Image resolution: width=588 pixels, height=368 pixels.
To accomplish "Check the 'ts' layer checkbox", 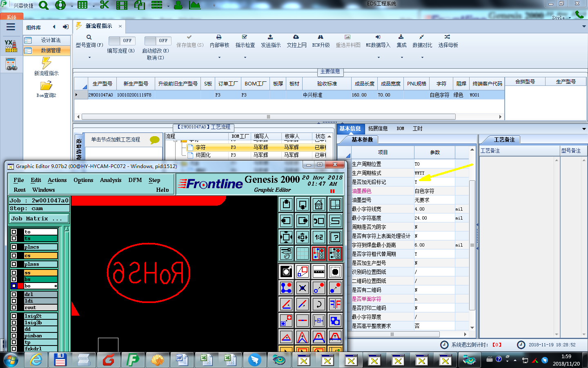I will pyautogui.click(x=14, y=238).
